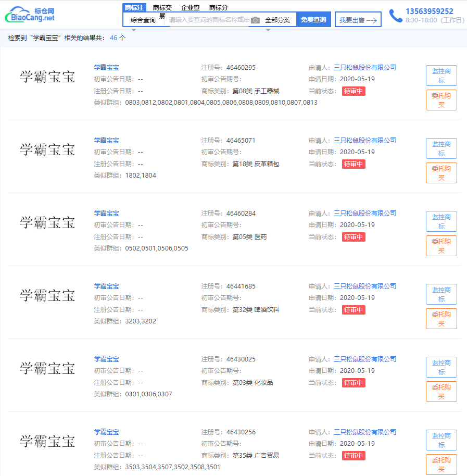Screen dimensions: 467x476
Task: Open 学霸宝宝 link for registration 46460284
Action: (x=107, y=213)
